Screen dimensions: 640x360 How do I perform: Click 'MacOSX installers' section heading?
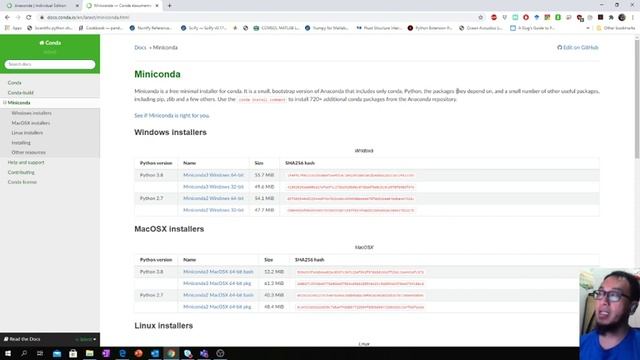point(169,229)
